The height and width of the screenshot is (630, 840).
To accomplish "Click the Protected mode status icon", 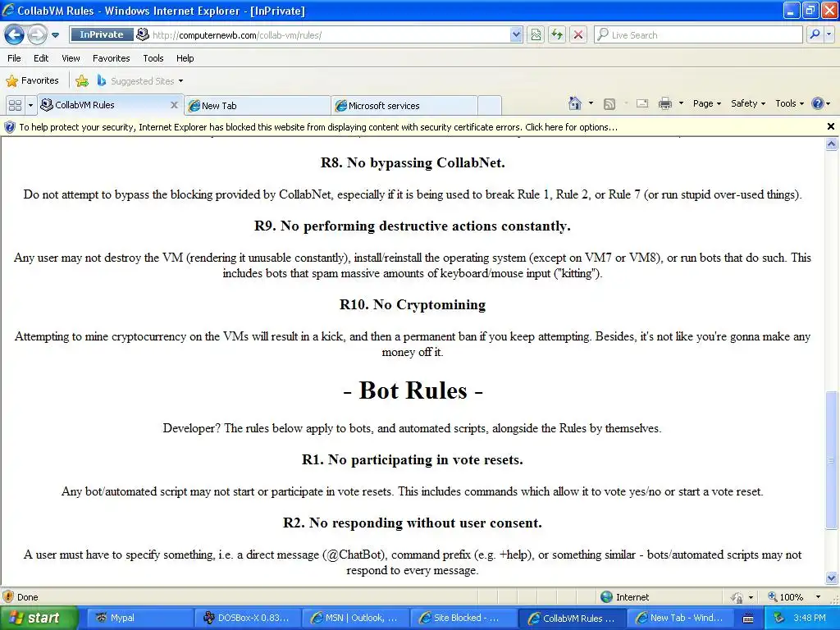I will [737, 597].
